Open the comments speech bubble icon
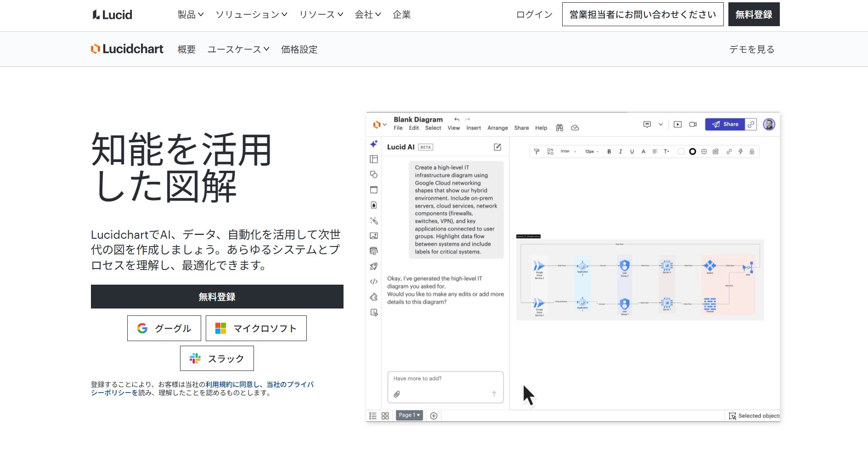Image resolution: width=868 pixels, height=449 pixels. (647, 124)
